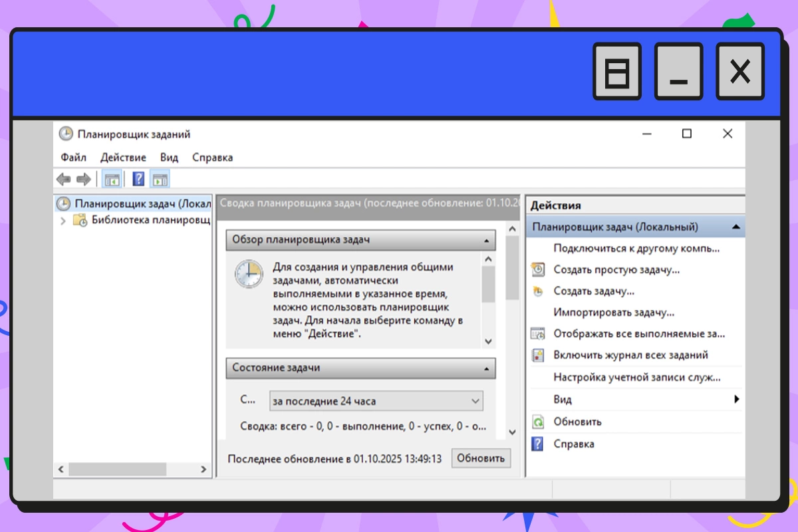Click the 'Создать простую задачу' clock icon
798x532 pixels.
(x=538, y=269)
